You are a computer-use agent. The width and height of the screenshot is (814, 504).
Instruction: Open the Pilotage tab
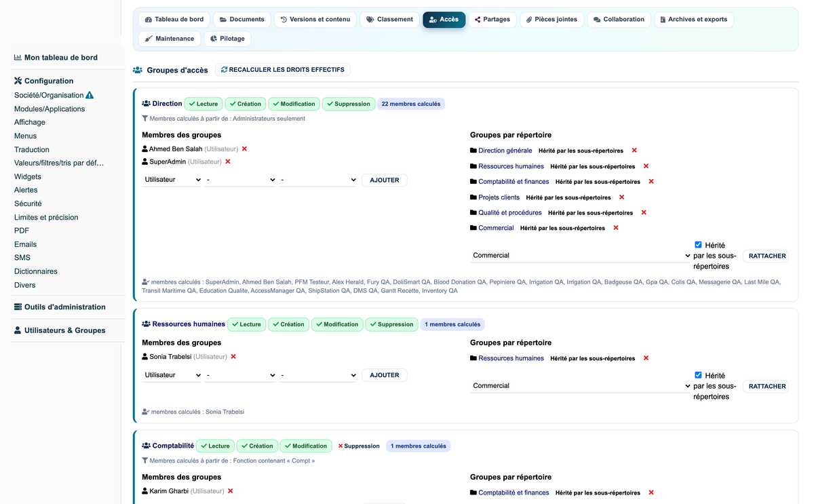tap(227, 39)
